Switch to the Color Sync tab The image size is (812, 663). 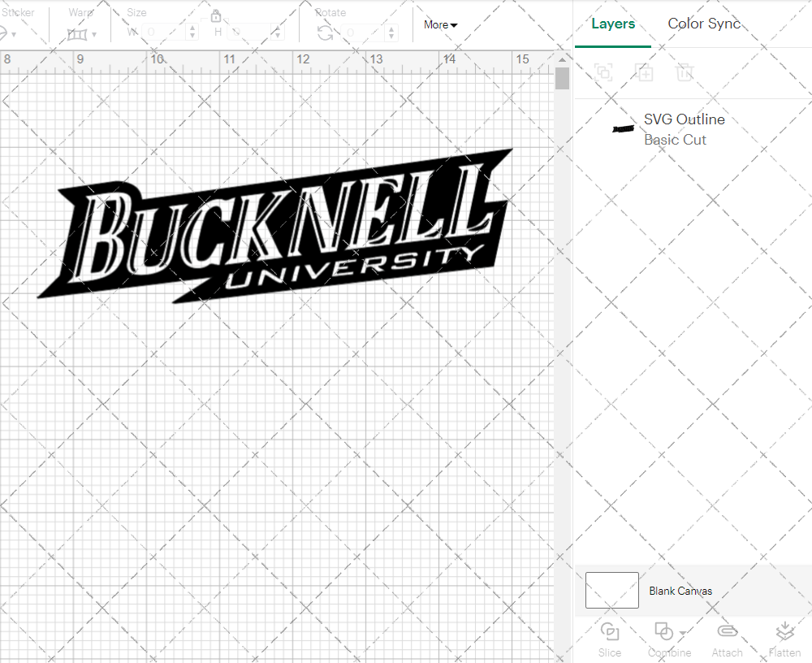(x=704, y=24)
